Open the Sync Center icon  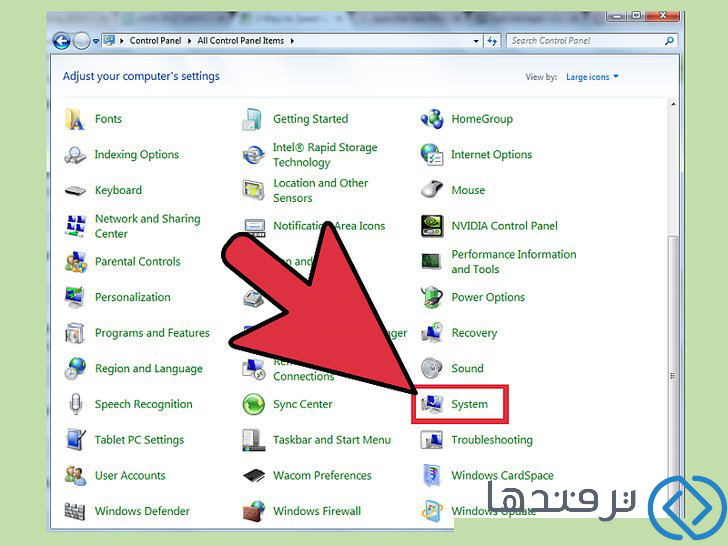254,404
